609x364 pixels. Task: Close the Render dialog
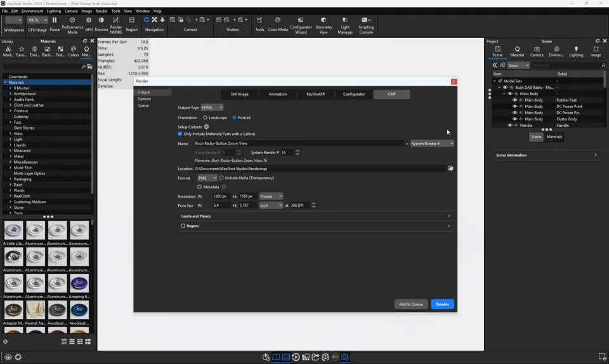[x=454, y=82]
